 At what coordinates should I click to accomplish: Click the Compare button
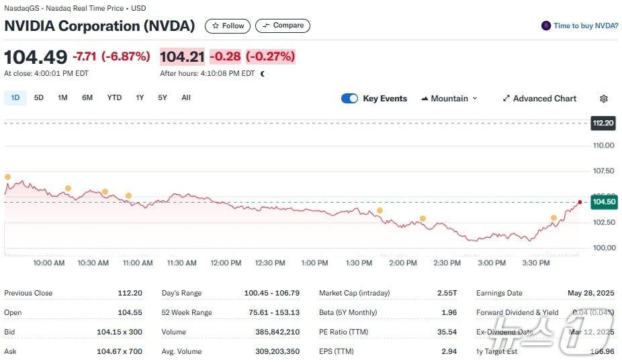(x=283, y=26)
